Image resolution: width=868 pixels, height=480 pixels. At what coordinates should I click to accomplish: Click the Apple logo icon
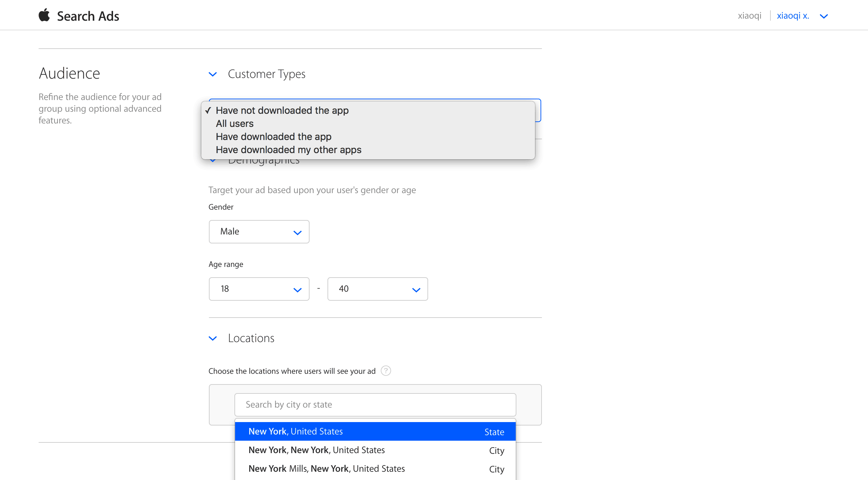pyautogui.click(x=44, y=16)
